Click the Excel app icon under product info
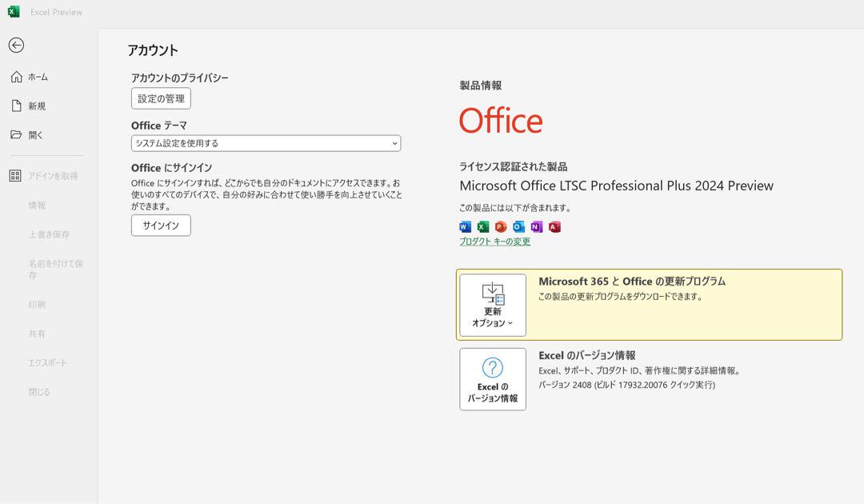The width and height of the screenshot is (864, 504). coord(483,227)
